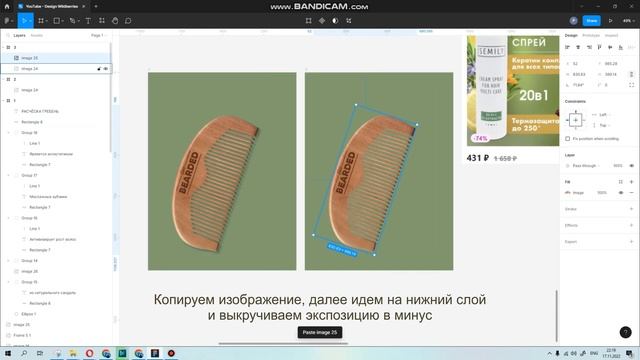Click the Use as mask icon
Image resolution: width=640 pixels, height=360 pixels.
tap(335, 20)
